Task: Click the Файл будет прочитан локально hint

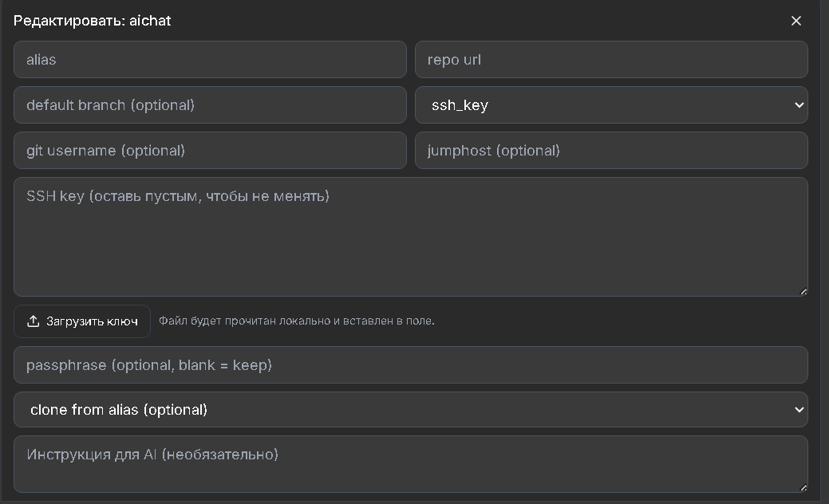Action: coord(297,321)
